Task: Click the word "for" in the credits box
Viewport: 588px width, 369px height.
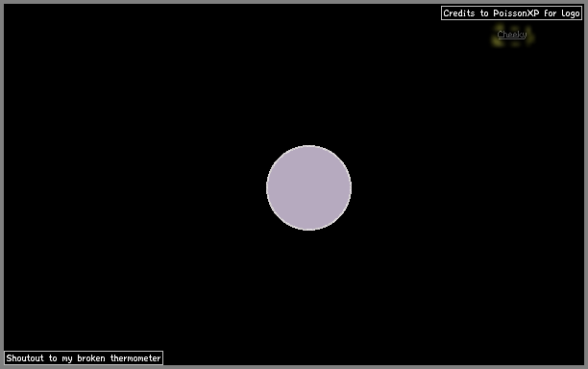Action: pos(551,13)
